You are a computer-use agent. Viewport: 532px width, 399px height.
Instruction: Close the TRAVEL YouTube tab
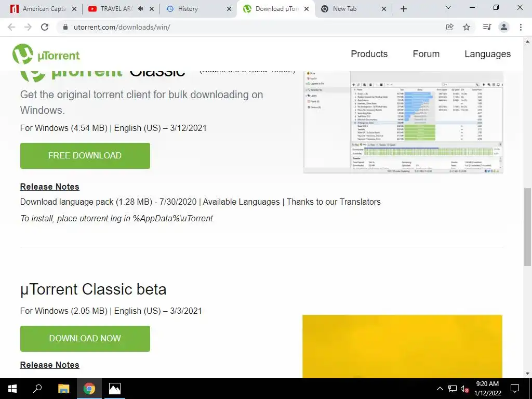point(152,9)
